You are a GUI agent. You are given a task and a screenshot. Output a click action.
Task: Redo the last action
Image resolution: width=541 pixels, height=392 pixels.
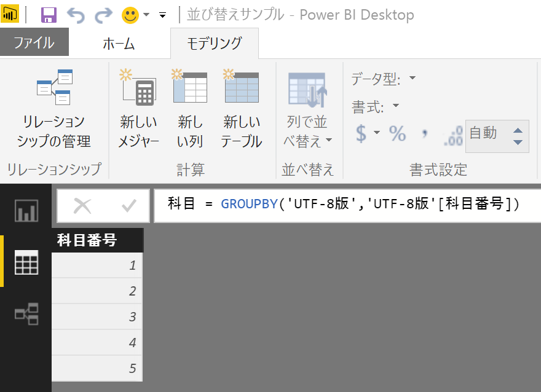click(103, 15)
